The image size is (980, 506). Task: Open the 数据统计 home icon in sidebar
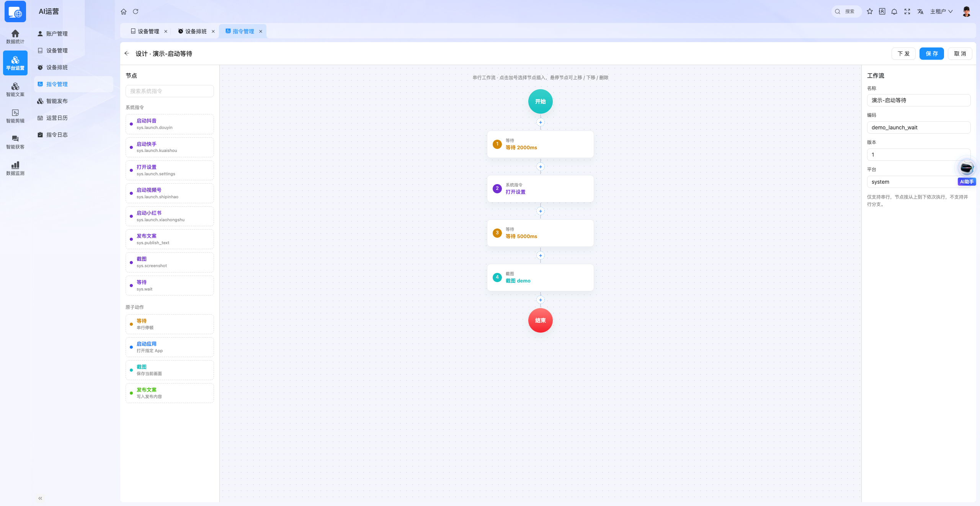15,37
